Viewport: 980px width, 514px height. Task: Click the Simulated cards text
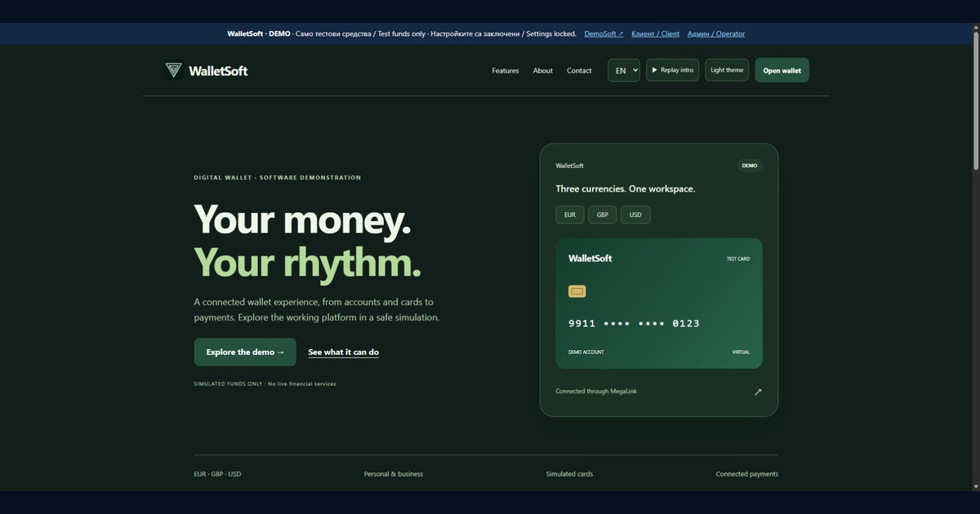click(x=570, y=474)
